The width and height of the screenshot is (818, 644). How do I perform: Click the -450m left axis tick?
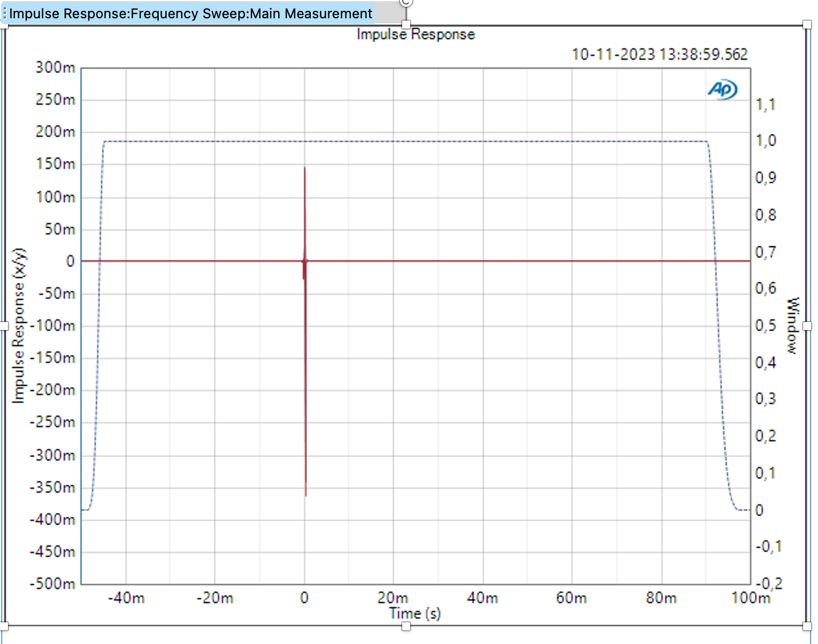(53, 552)
